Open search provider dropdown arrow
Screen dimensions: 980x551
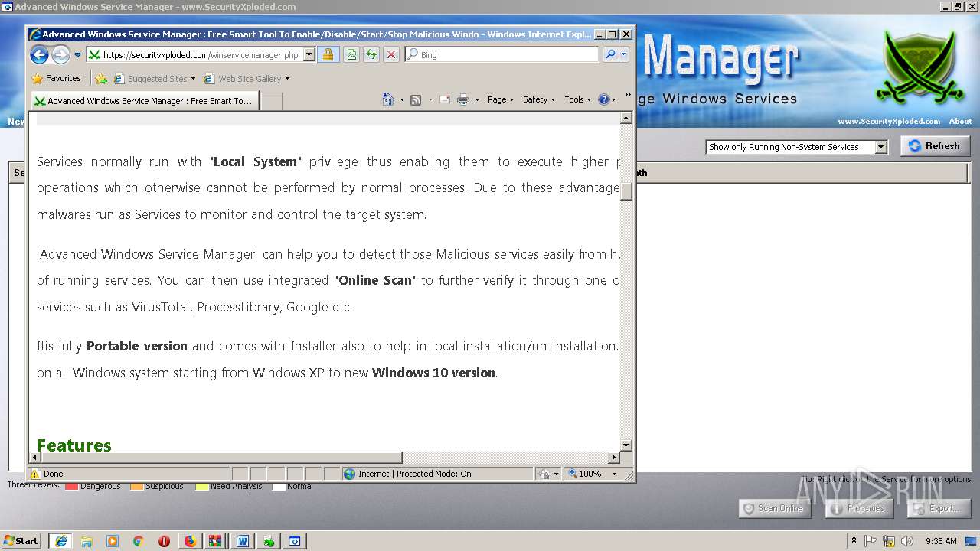(x=624, y=55)
